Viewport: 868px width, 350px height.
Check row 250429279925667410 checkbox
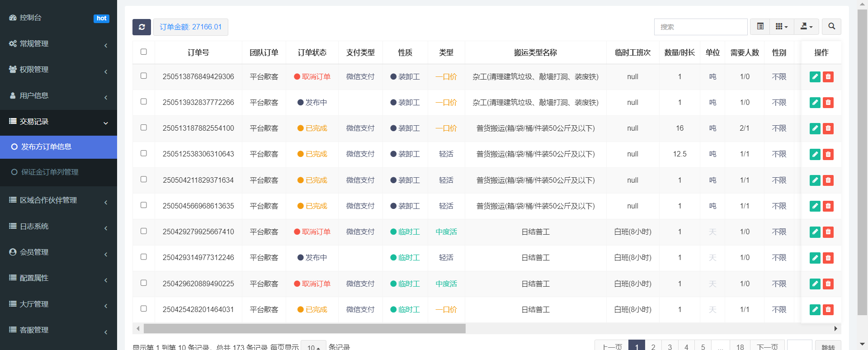point(144,231)
